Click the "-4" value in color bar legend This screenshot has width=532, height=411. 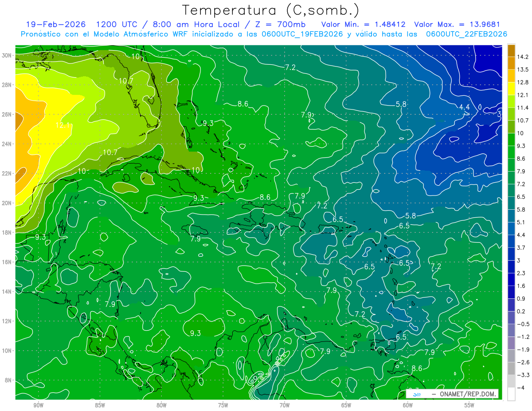click(520, 388)
